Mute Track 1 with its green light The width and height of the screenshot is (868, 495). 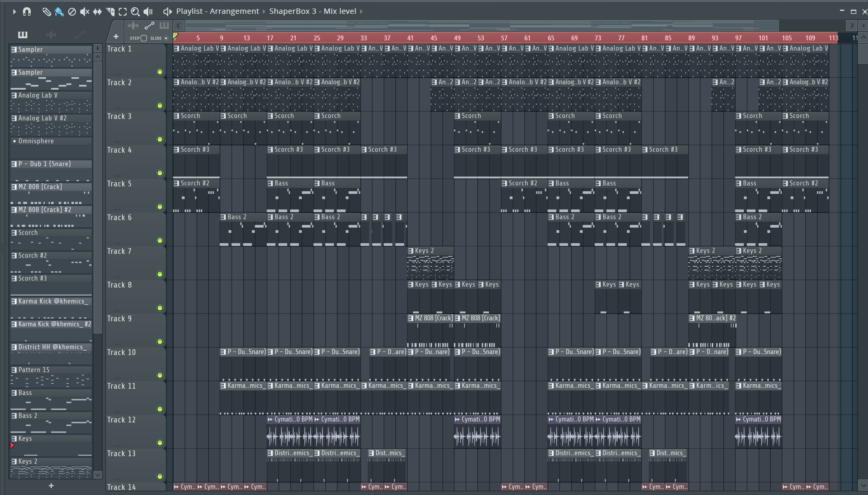coord(159,72)
